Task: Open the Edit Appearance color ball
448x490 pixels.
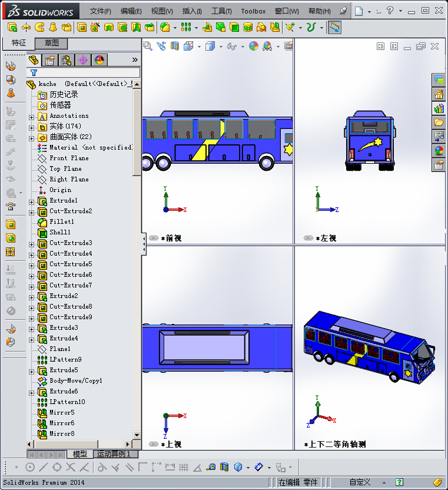Action: (254, 47)
